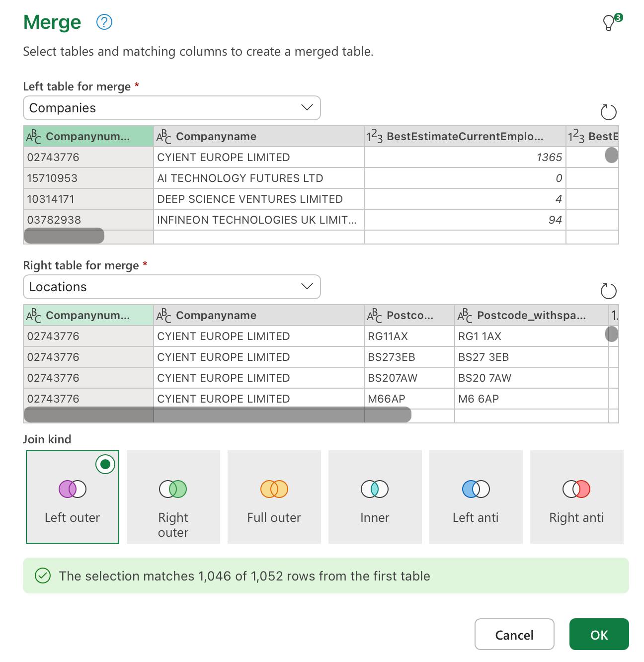Select Companyname column header in Locations table
This screenshot has height=662, width=644.
pos(259,315)
